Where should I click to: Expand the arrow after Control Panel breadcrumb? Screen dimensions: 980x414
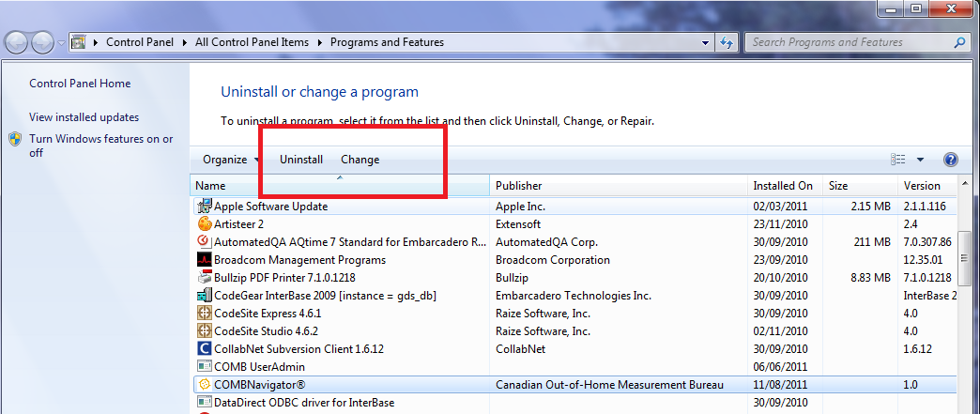pyautogui.click(x=185, y=42)
